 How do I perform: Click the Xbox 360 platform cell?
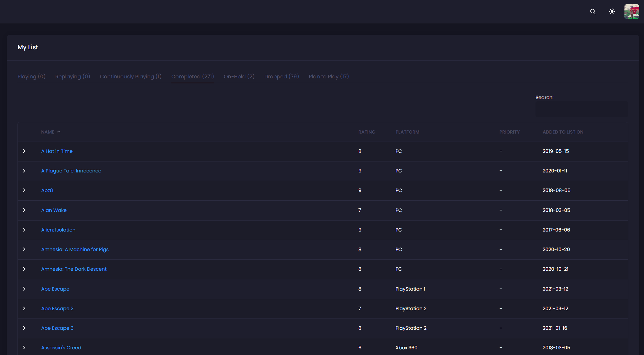[x=407, y=348]
